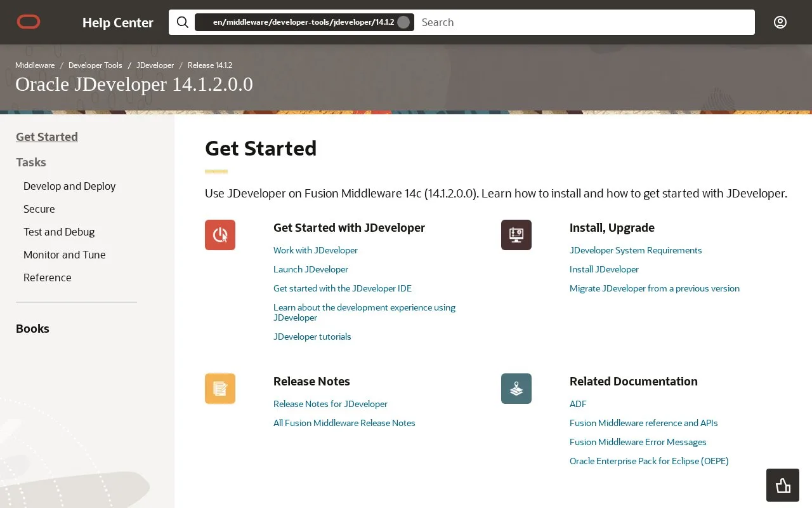Viewport: 812px width, 508px height.
Task: Go to Help Center home
Action: 118,23
